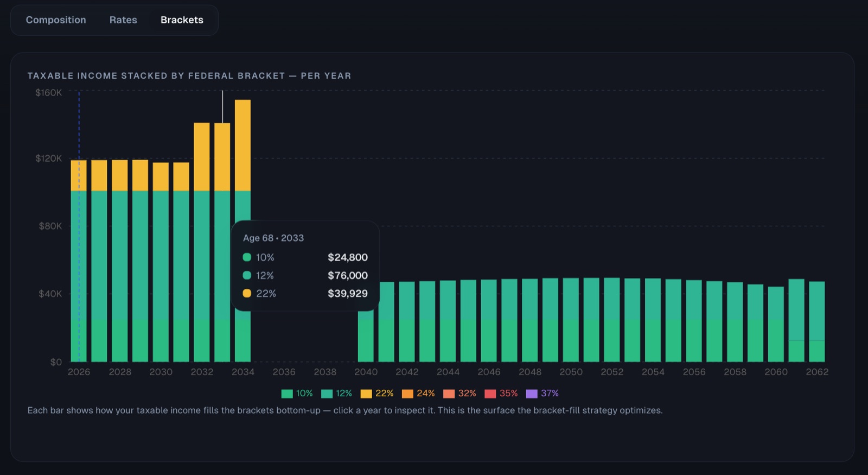Viewport: 868px width, 475px height.
Task: Click the tooltip header Age 68 • 2033
Action: pyautogui.click(x=273, y=238)
